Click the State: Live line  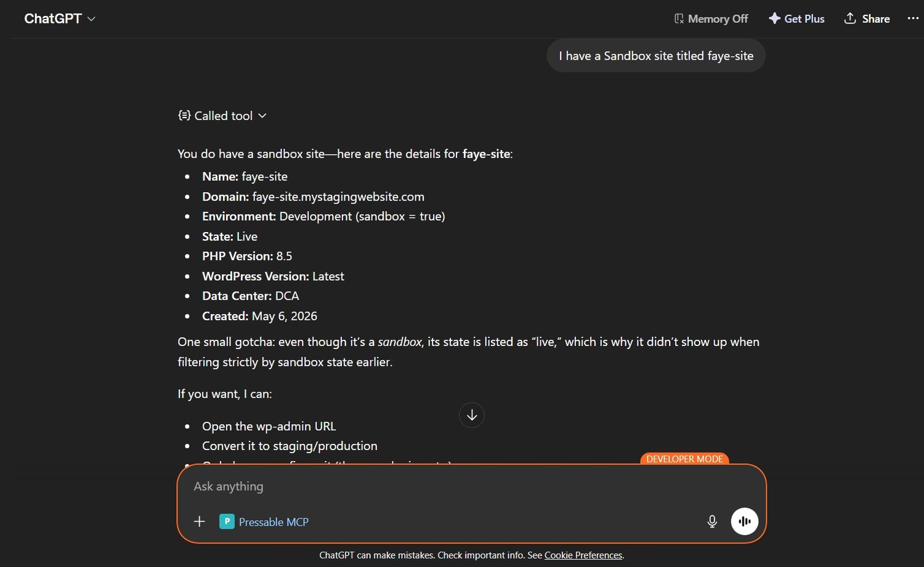(x=230, y=236)
